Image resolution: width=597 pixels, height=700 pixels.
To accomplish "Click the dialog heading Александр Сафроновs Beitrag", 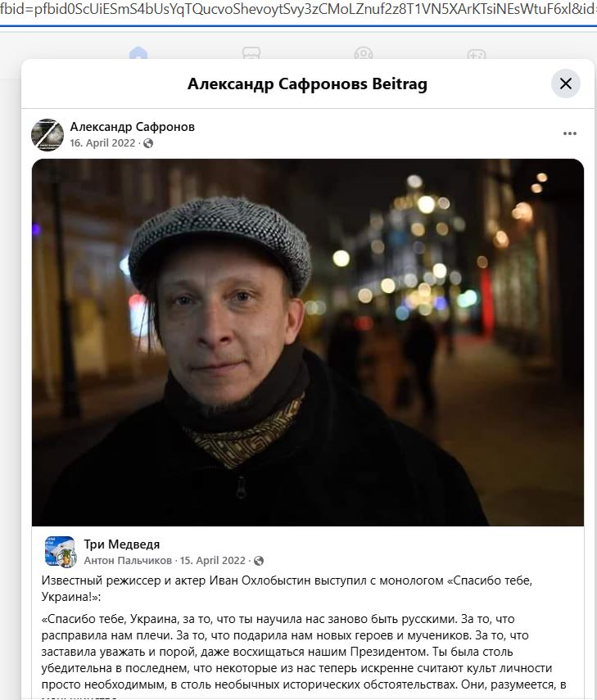I will click(307, 84).
